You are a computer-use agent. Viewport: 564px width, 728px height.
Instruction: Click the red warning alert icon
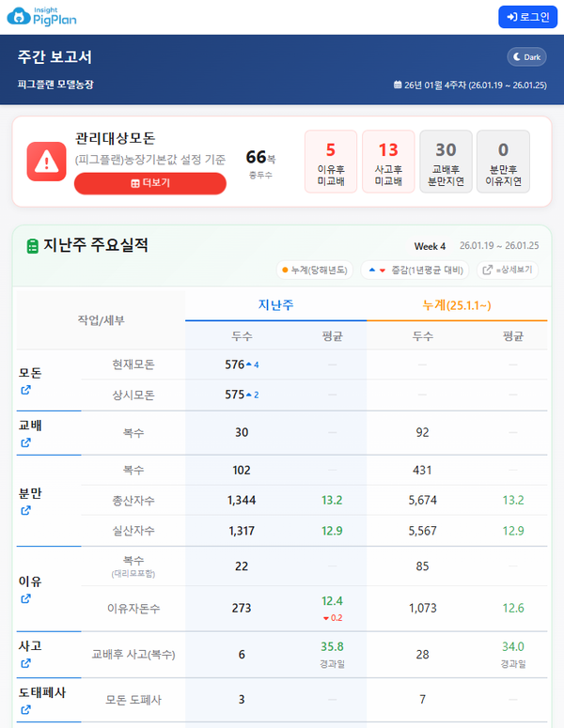click(x=46, y=162)
